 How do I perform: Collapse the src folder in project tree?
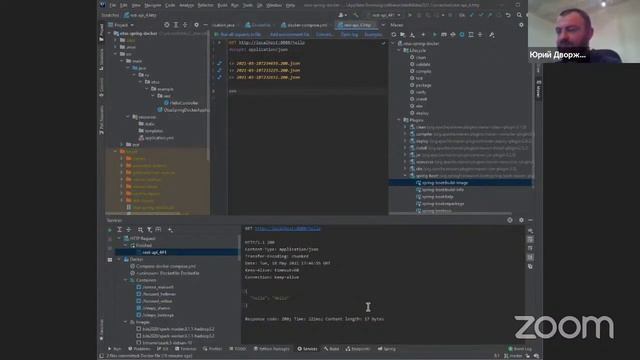116,54
